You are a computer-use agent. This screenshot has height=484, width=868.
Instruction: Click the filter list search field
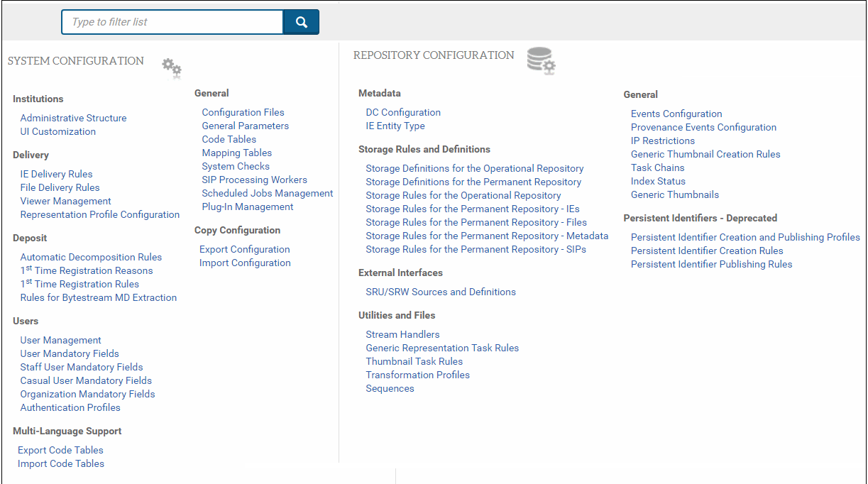pos(172,22)
